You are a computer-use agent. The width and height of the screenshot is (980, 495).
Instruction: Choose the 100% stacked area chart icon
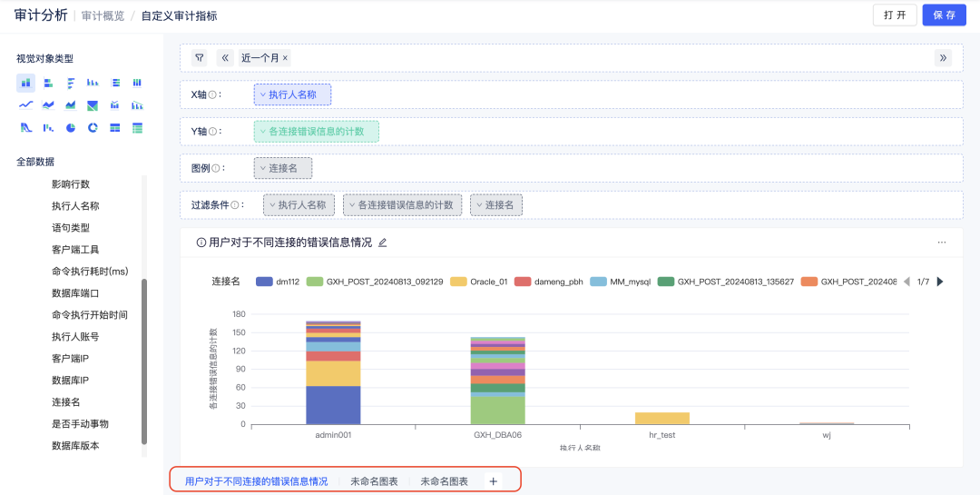[93, 105]
